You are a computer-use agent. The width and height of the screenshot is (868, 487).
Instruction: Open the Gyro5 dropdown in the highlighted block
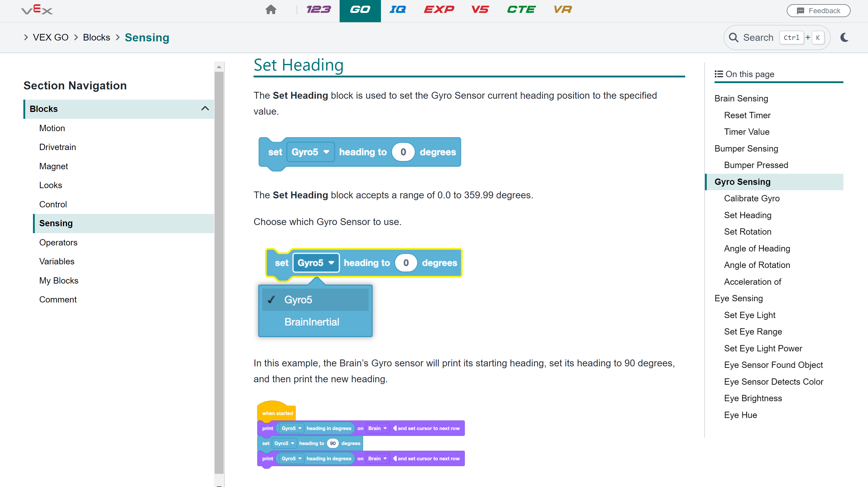tap(316, 263)
